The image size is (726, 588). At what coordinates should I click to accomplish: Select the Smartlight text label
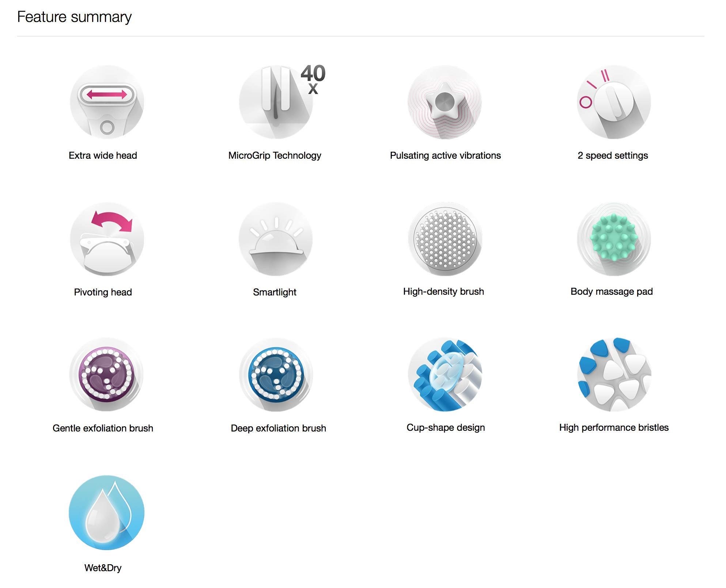click(x=275, y=292)
